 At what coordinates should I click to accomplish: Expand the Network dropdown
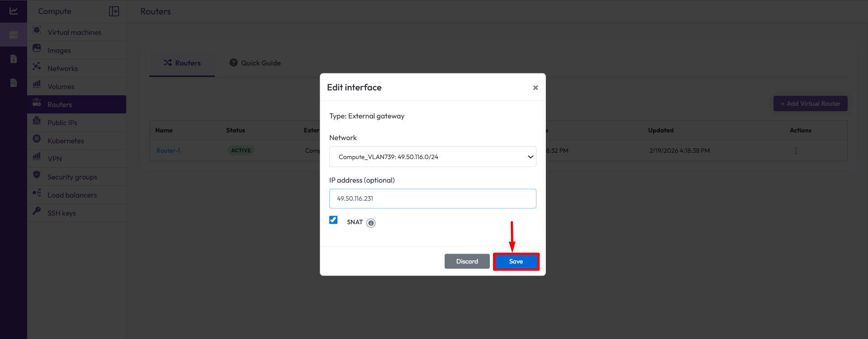(x=432, y=157)
